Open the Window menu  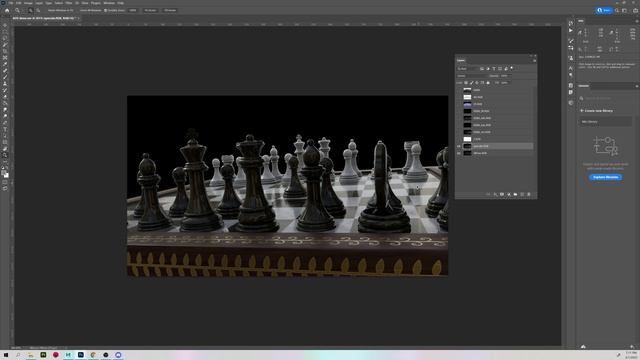(x=109, y=3)
